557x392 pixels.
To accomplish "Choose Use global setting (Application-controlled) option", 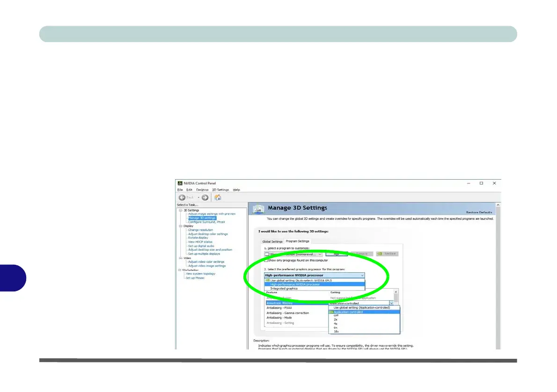I will 364,307.
